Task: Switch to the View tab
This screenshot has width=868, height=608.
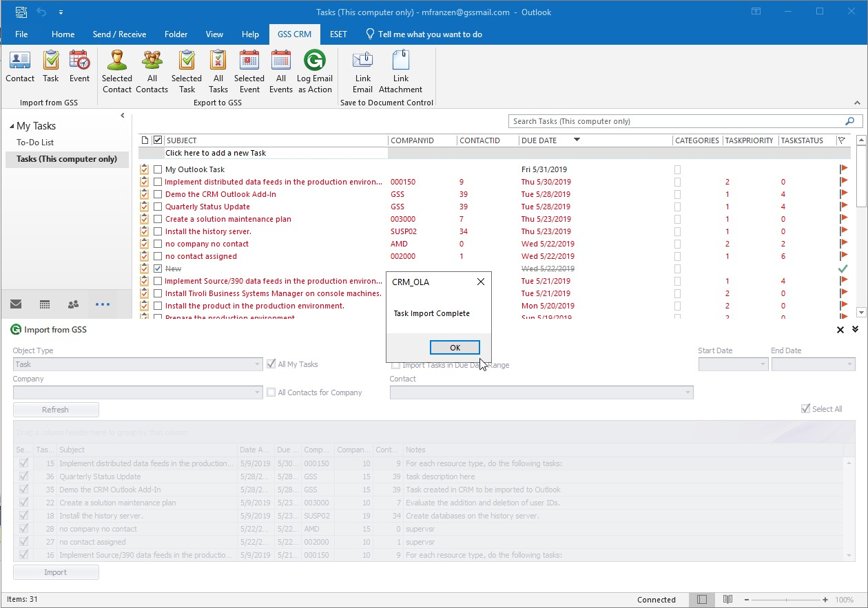Action: (x=214, y=34)
